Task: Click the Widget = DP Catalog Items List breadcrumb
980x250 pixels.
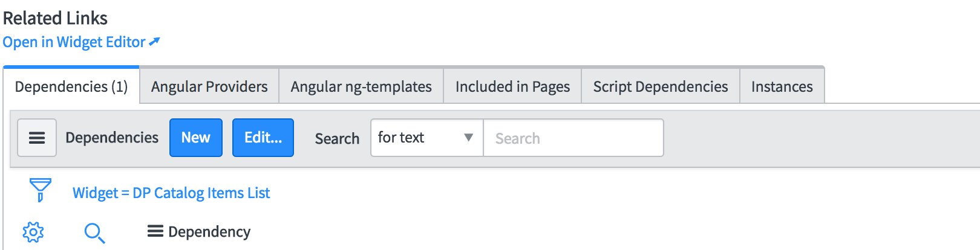Action: pos(171,193)
